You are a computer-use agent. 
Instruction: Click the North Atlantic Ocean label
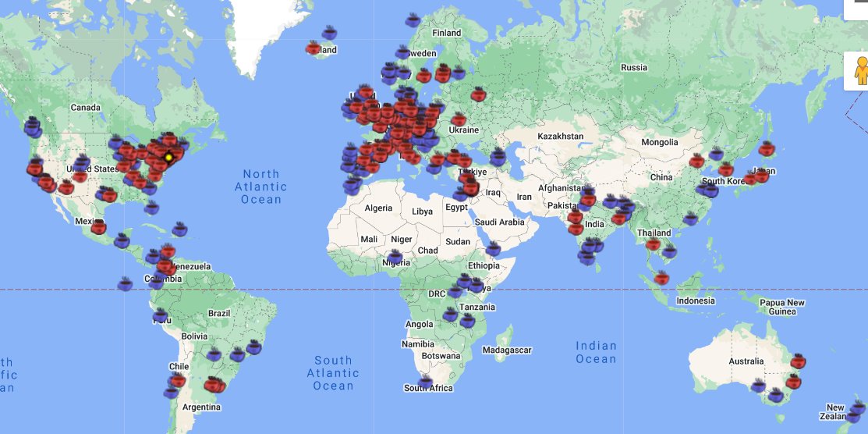point(260,187)
